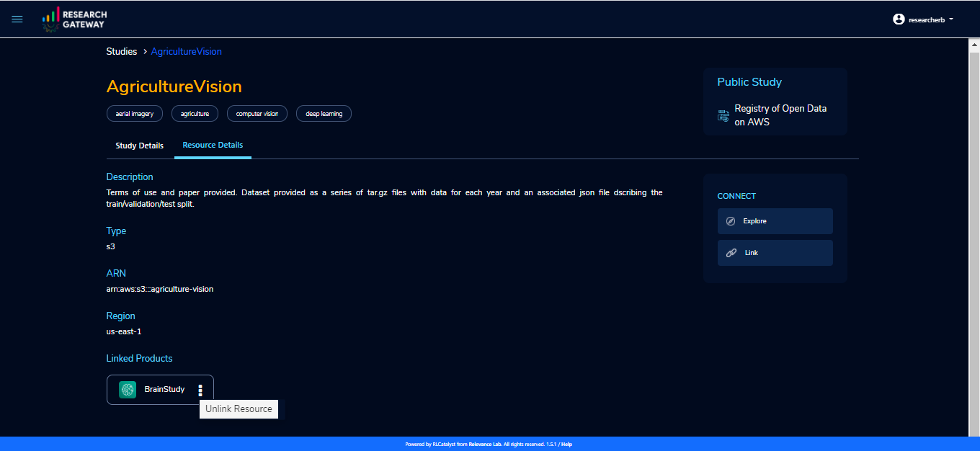The width and height of the screenshot is (980, 451).
Task: Click the ARN value arn:aws:s3:::agriculture-vision
Action: tap(160, 289)
